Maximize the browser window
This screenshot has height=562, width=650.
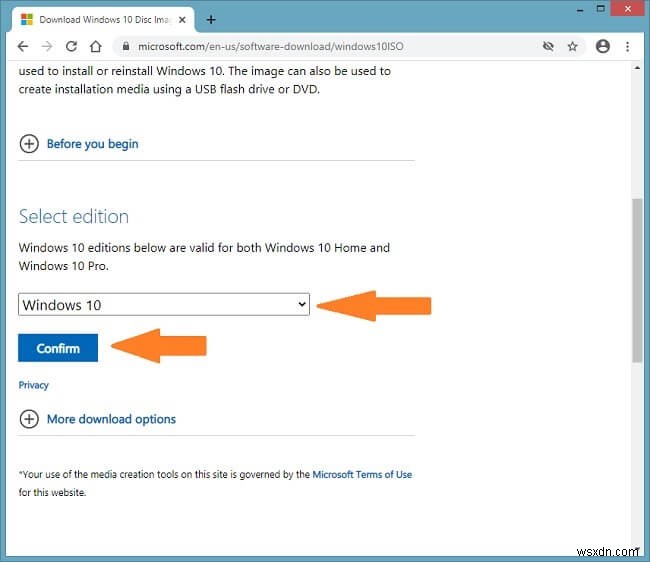coord(600,9)
